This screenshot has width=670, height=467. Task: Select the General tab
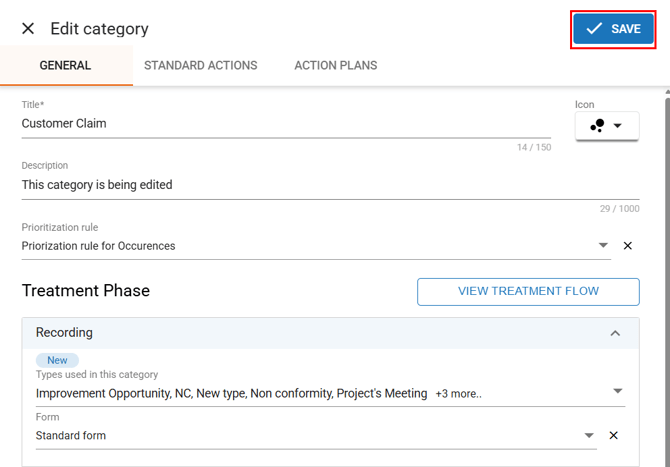click(65, 66)
